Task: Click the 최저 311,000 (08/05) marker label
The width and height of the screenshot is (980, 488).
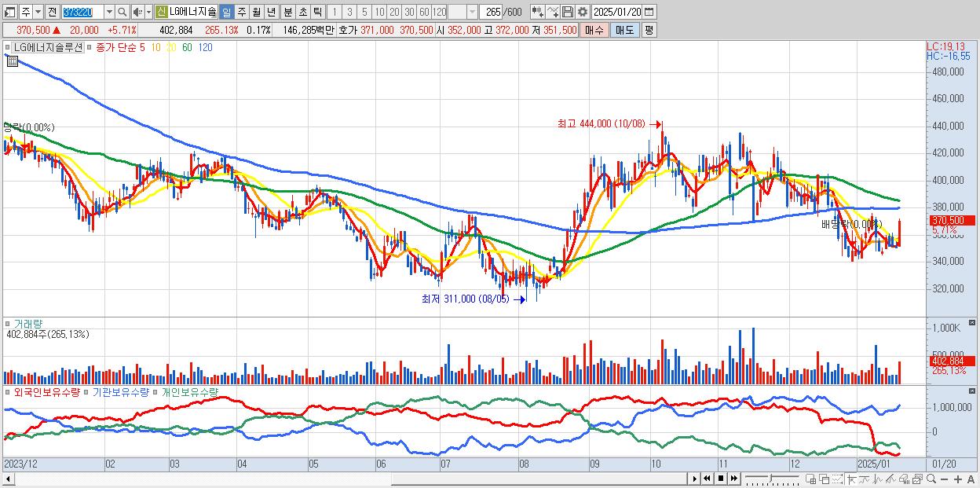Action: pos(465,299)
